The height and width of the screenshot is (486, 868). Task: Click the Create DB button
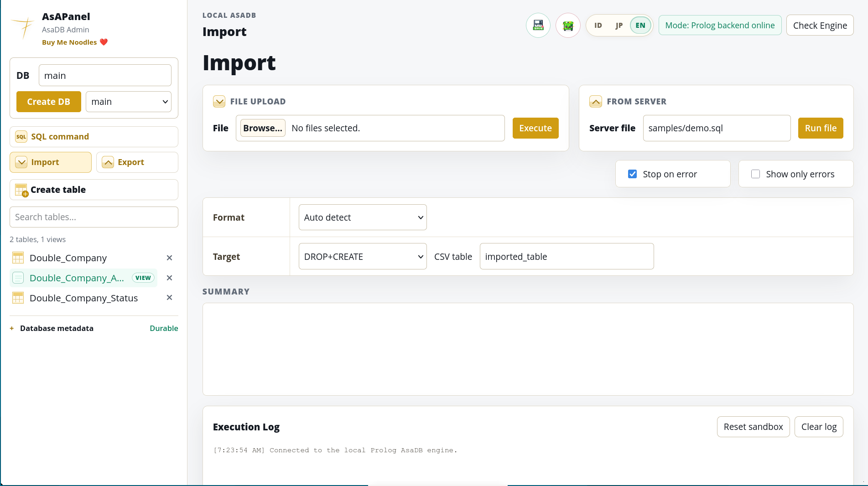click(49, 102)
